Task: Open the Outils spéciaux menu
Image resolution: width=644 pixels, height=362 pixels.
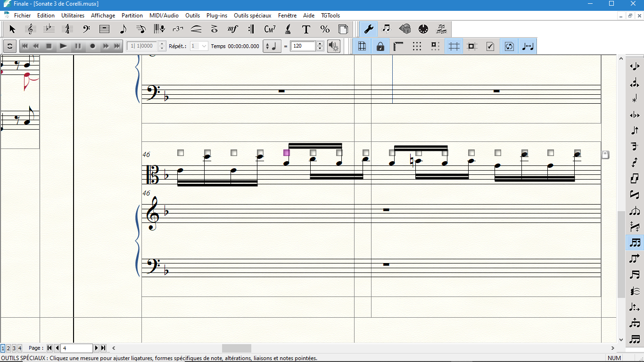Action: (252, 16)
